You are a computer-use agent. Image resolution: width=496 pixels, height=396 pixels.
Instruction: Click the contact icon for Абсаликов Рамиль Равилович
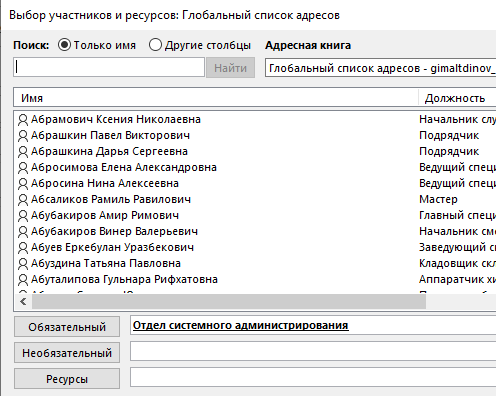pos(23,200)
